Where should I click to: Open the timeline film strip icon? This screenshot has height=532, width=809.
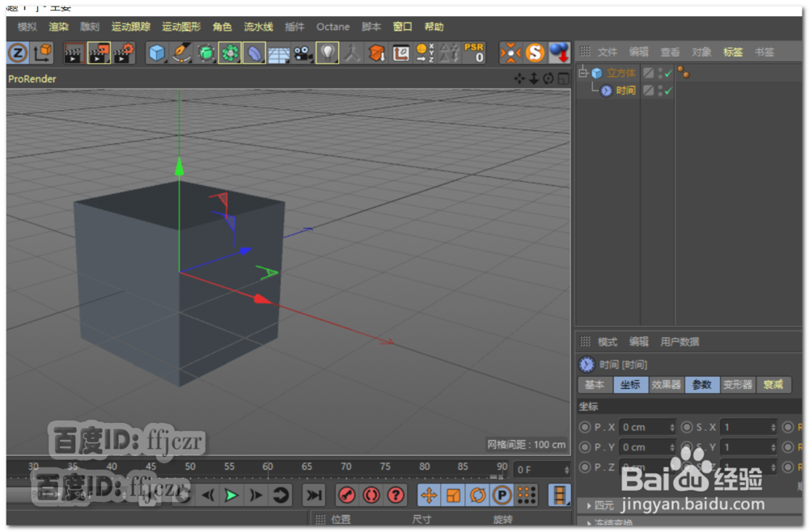[x=559, y=496]
